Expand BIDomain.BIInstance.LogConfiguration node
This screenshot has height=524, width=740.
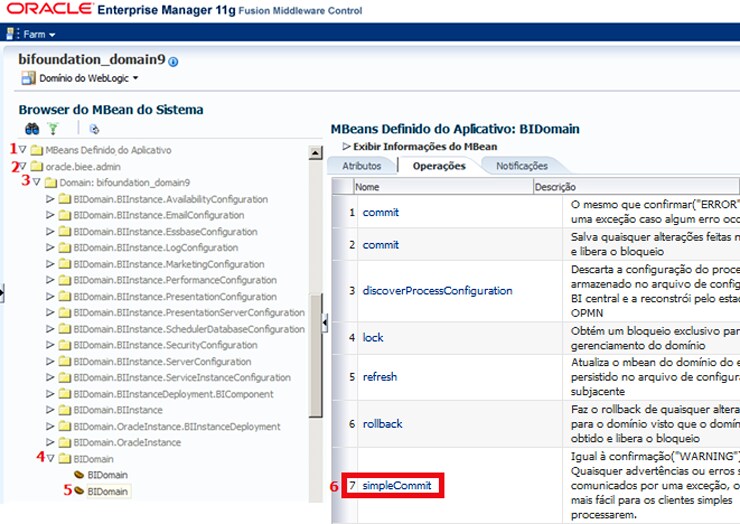coord(50,247)
